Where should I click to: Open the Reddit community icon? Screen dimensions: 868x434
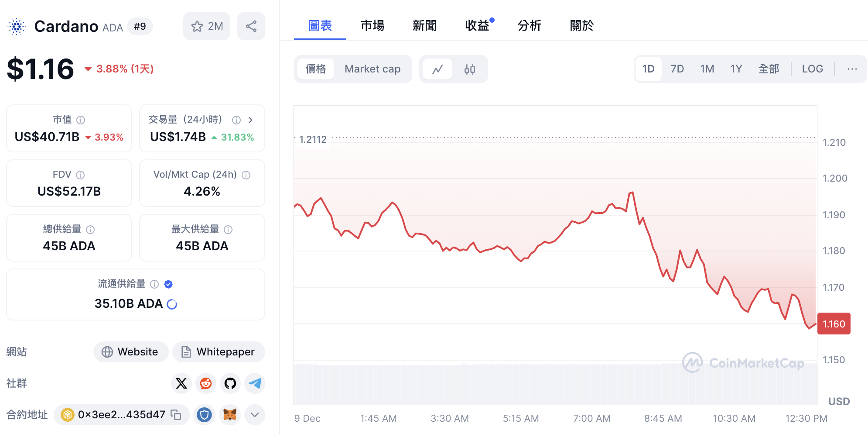tap(205, 383)
